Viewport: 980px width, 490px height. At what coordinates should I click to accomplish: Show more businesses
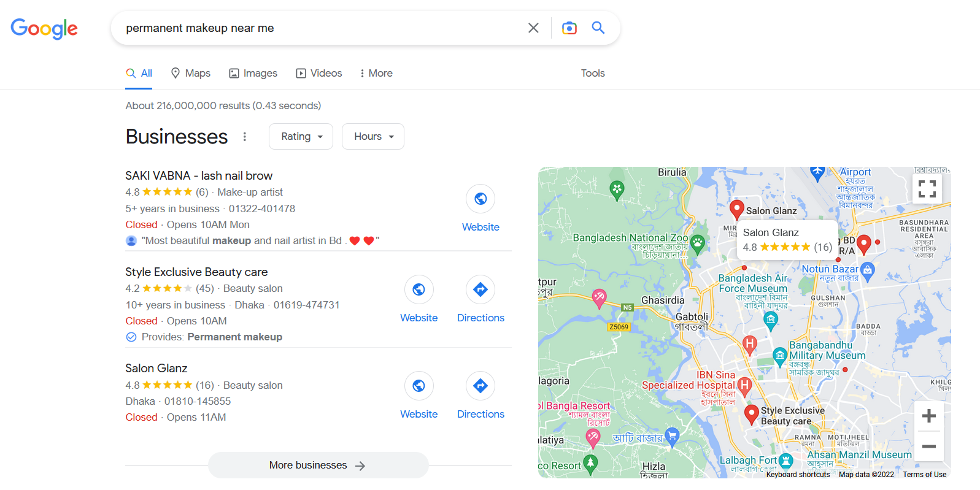point(318,465)
